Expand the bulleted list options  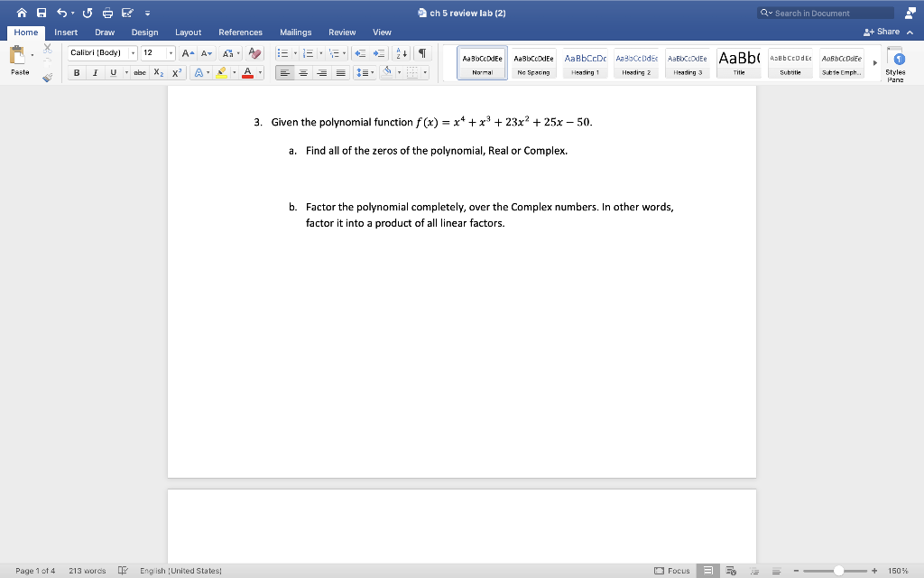295,53
